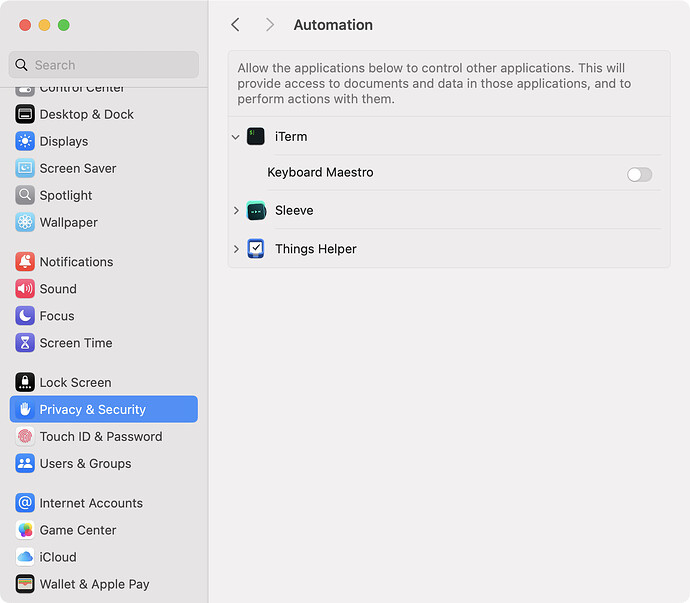Click the Screen Time hourglass icon
This screenshot has width=690, height=603.
tap(25, 343)
